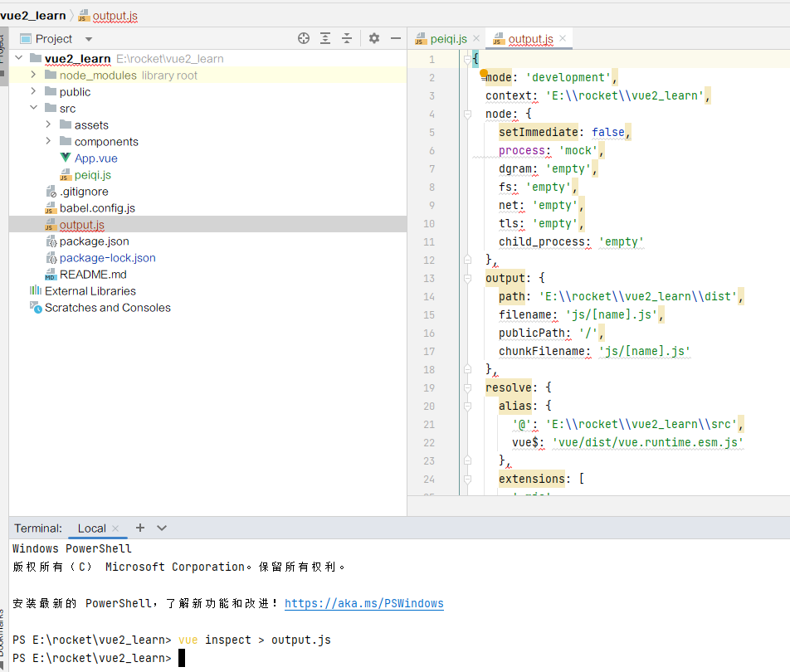
Task: Click the chunkFilename key in editor
Action: 541,351
